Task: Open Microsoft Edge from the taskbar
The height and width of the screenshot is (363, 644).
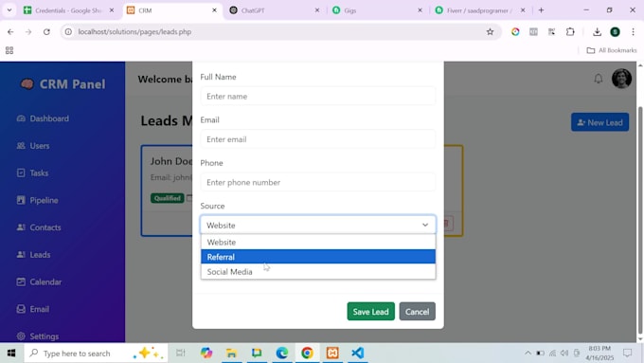Action: tap(282, 354)
